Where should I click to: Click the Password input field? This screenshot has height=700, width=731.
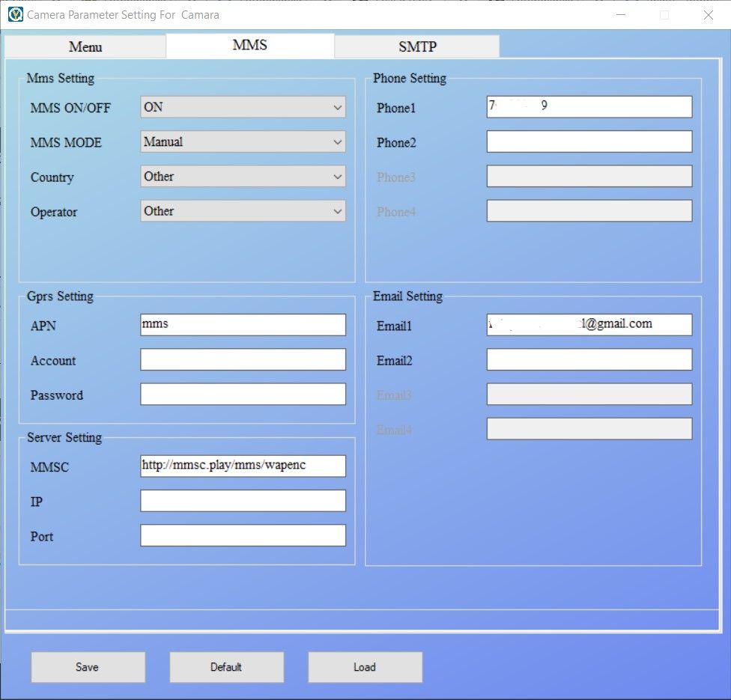pos(243,395)
